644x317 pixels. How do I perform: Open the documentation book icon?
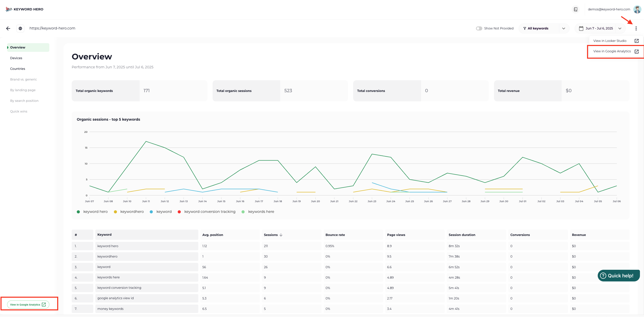coord(576,9)
